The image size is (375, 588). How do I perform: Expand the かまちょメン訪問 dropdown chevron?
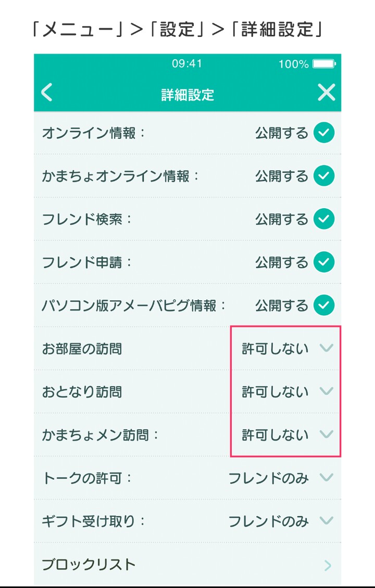[326, 434]
